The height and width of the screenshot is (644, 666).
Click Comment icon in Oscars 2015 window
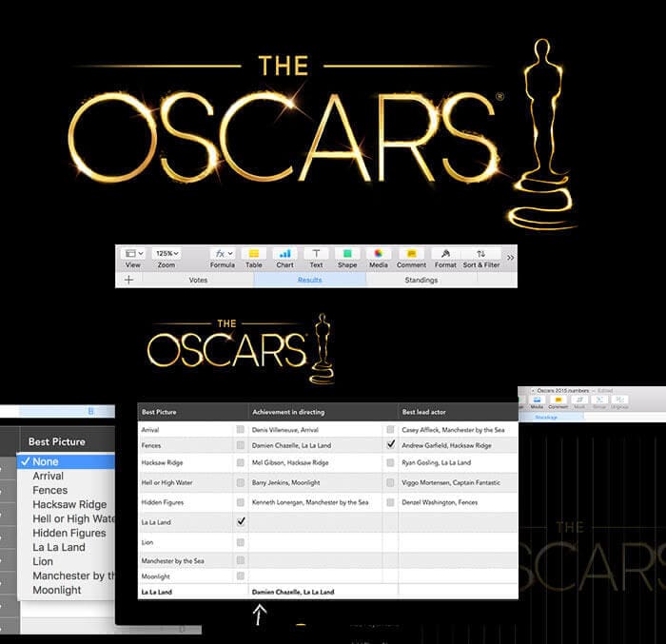pos(558,400)
